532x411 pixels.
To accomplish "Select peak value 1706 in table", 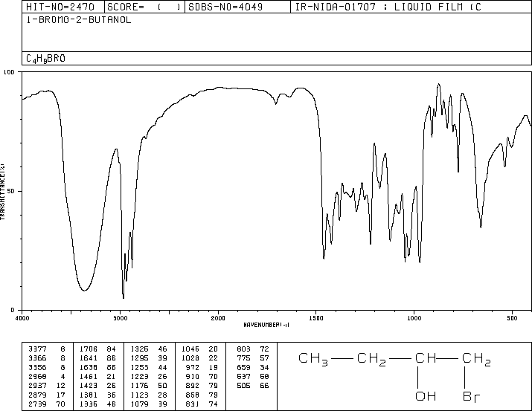I will [89, 349].
